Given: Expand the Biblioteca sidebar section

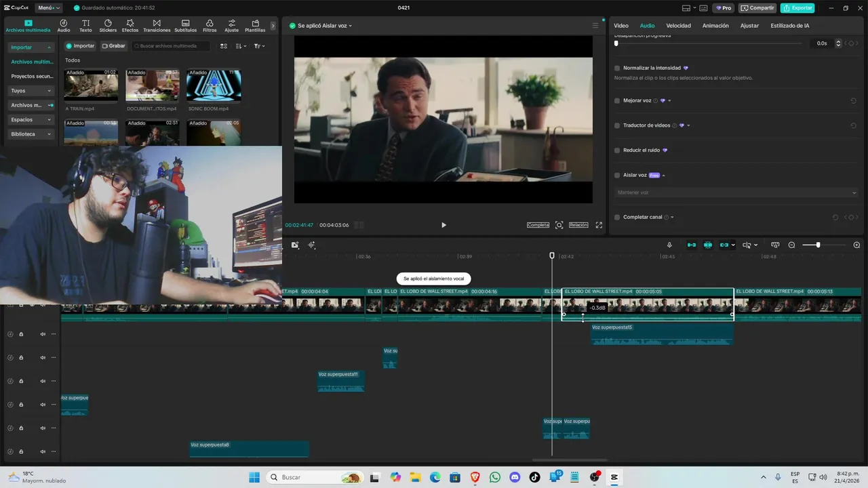Looking at the screenshot, I should [31, 134].
